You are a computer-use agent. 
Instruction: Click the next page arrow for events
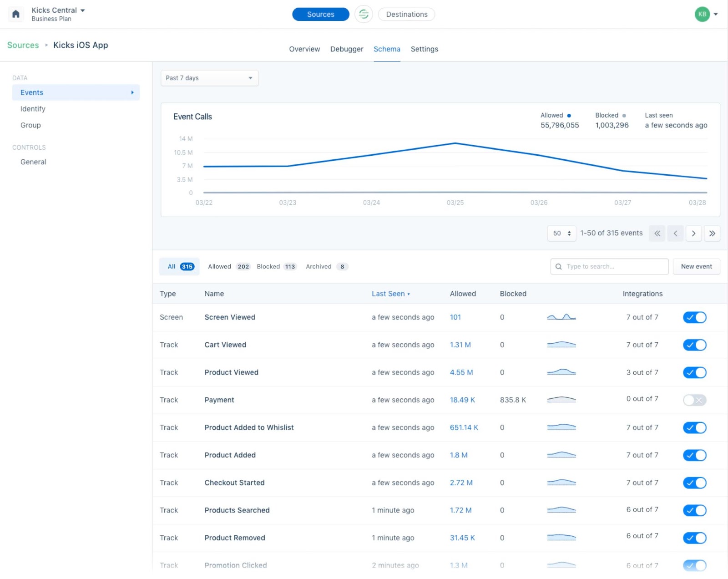[693, 233]
